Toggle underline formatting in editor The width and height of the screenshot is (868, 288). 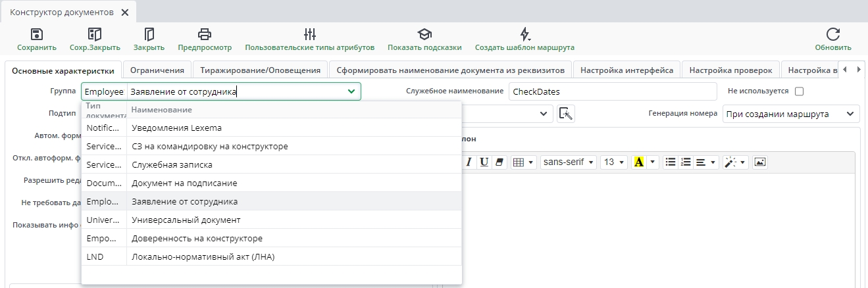pos(484,162)
